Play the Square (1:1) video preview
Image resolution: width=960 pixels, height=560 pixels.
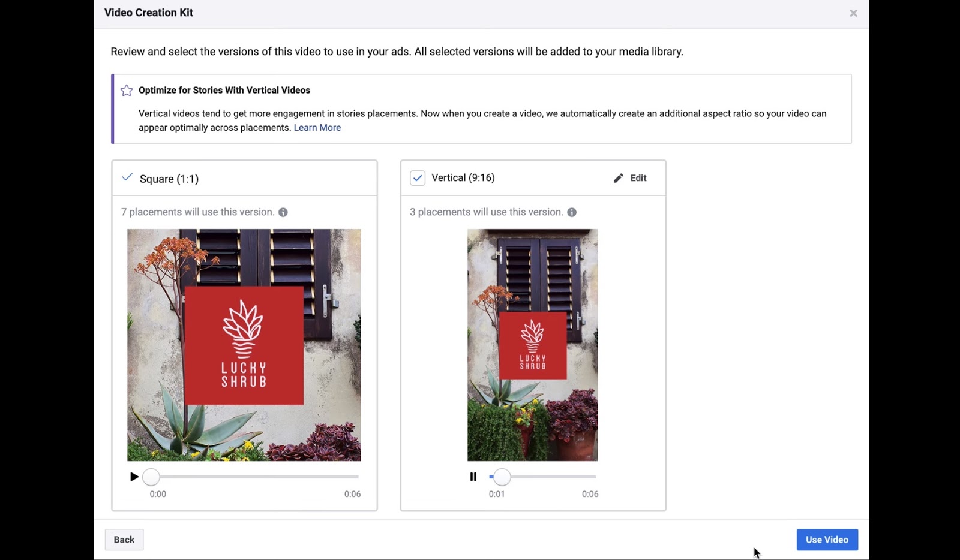click(x=133, y=477)
